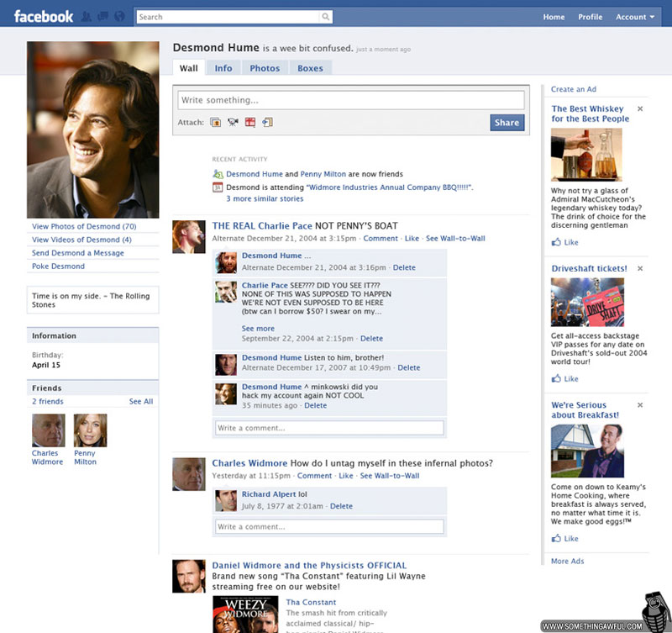The height and width of the screenshot is (633, 672).
Task: Open THE REAL Charlie Pace profile link
Action: coord(262,225)
